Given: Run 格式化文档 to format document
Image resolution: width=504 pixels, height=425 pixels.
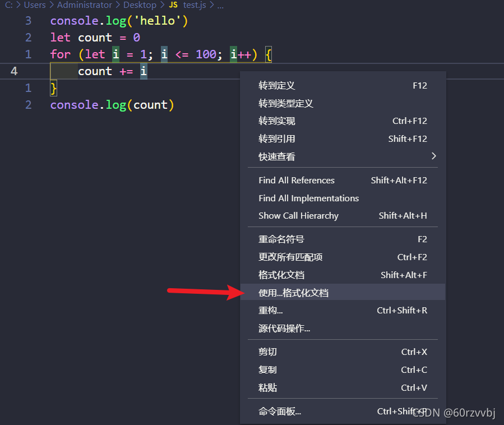Looking at the screenshot, I should tap(275, 274).
